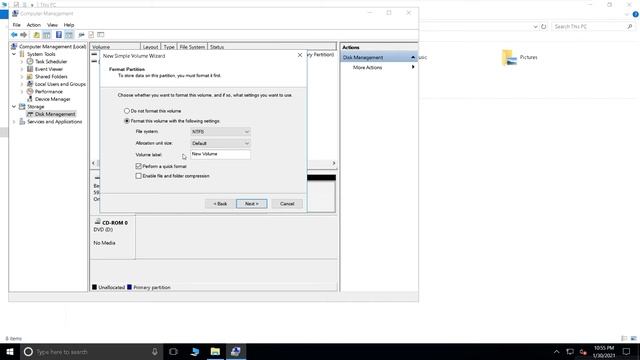The image size is (640, 360).
Task: Expand the Task Scheduler node
Action: pyautogui.click(x=22, y=62)
